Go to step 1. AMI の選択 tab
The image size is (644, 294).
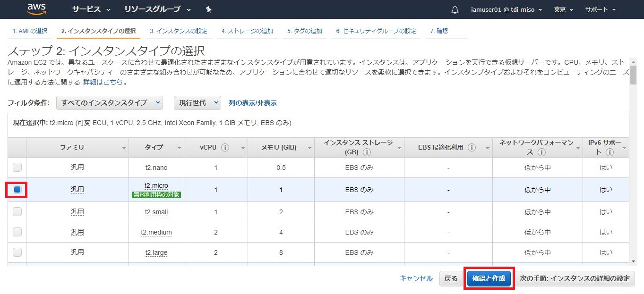(30, 31)
